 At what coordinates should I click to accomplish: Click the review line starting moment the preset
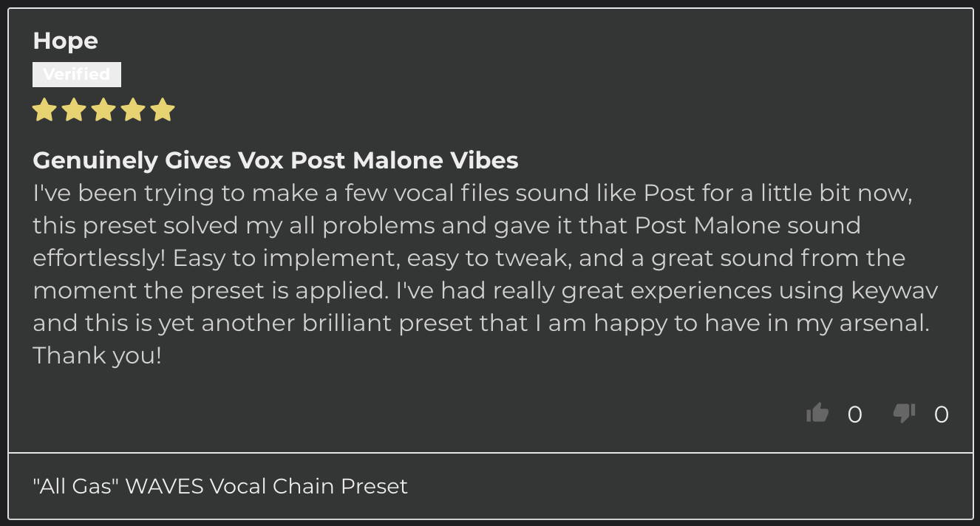(x=486, y=291)
